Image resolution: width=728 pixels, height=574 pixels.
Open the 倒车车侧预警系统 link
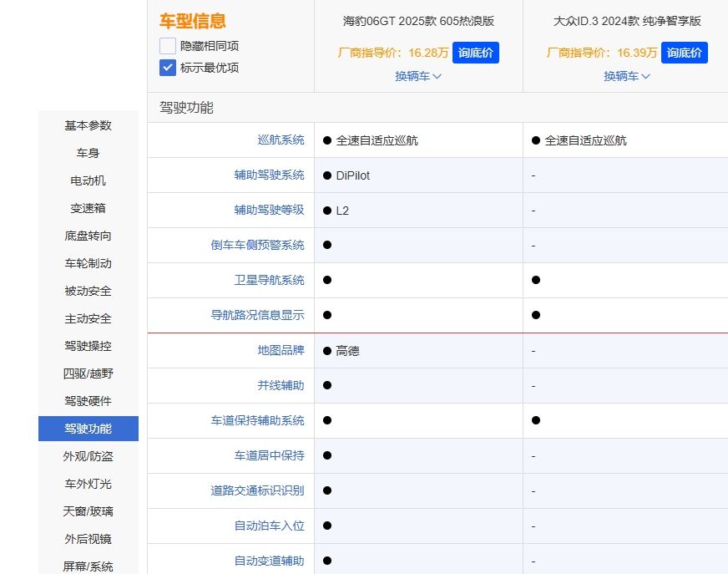tap(259, 245)
